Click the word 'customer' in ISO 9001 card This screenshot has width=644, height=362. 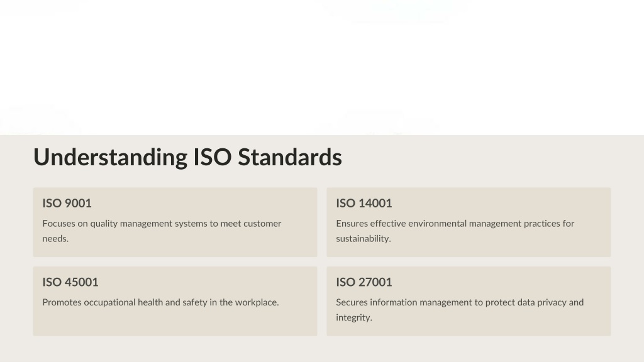(262, 224)
